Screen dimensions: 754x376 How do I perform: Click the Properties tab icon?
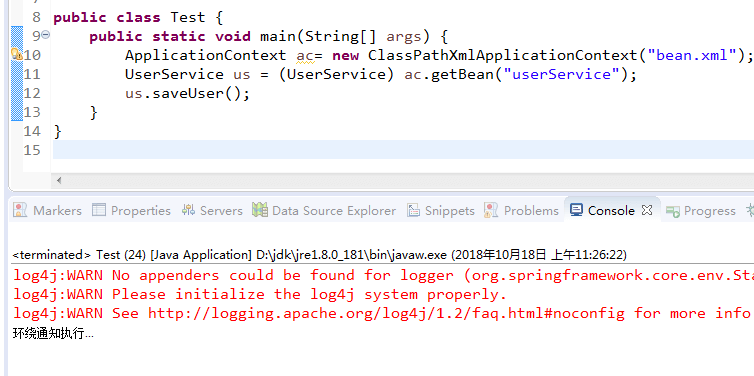[x=99, y=210]
